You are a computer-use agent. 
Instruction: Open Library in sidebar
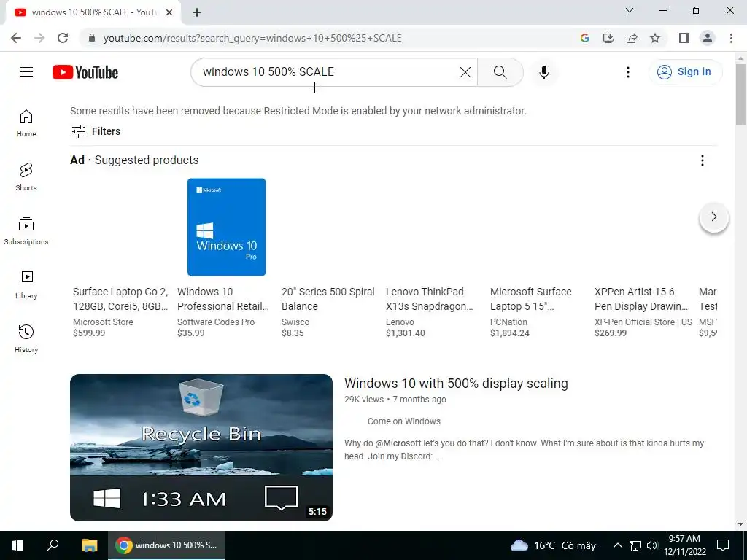pos(26,285)
